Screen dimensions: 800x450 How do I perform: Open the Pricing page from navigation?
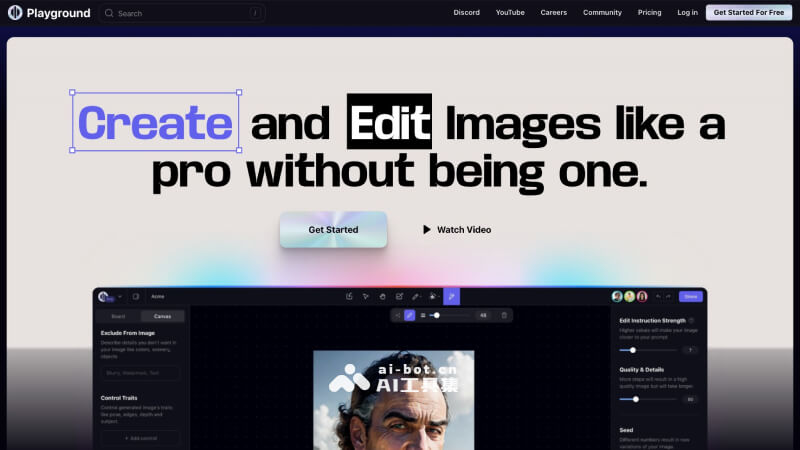coord(650,13)
